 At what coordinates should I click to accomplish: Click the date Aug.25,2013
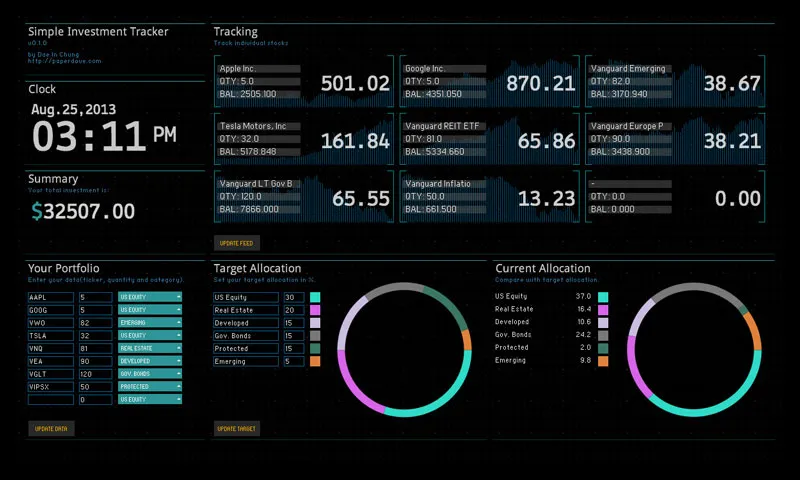click(x=73, y=109)
